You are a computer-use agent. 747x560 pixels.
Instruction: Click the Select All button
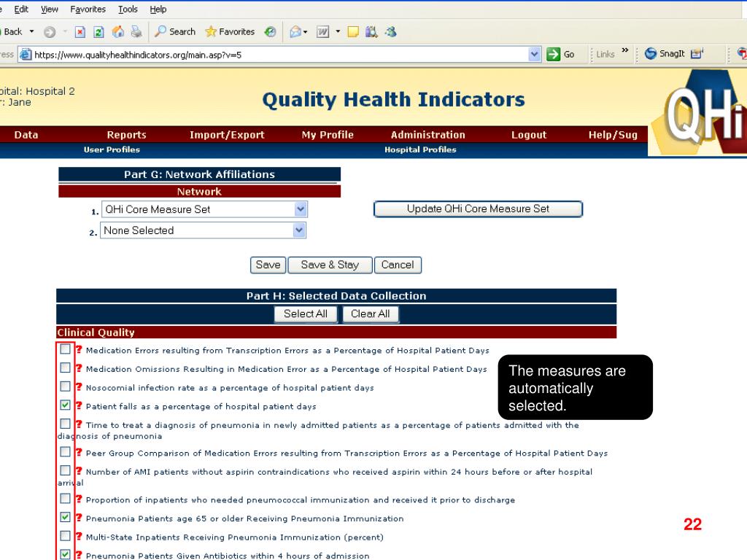coord(306,314)
